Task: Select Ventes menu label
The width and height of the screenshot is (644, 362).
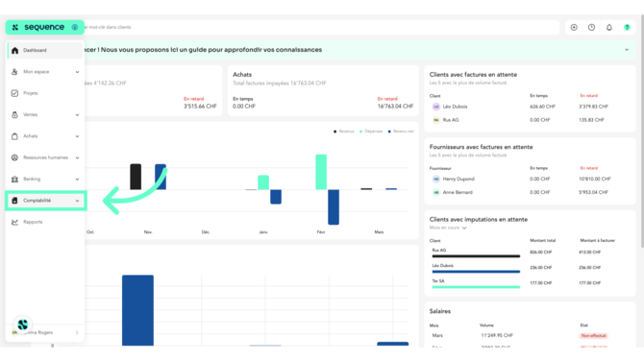Action: click(31, 115)
